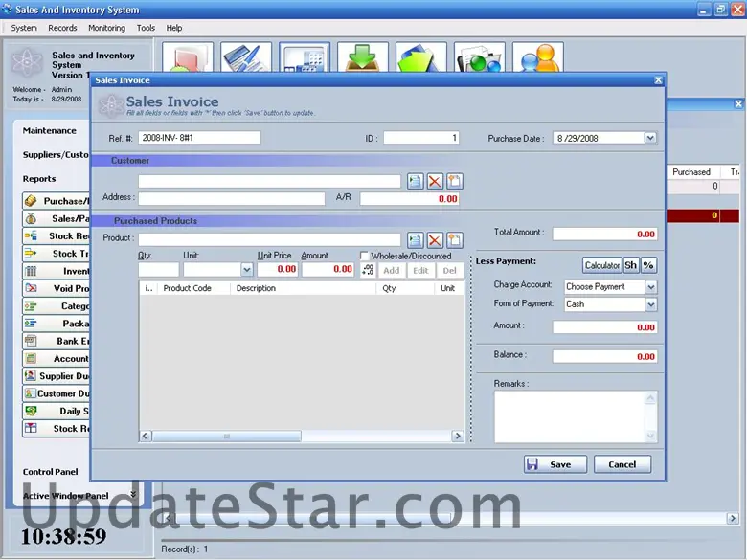Screen dimensions: 747x560
Task: Clear customer with the red X icon
Action: coord(435,181)
